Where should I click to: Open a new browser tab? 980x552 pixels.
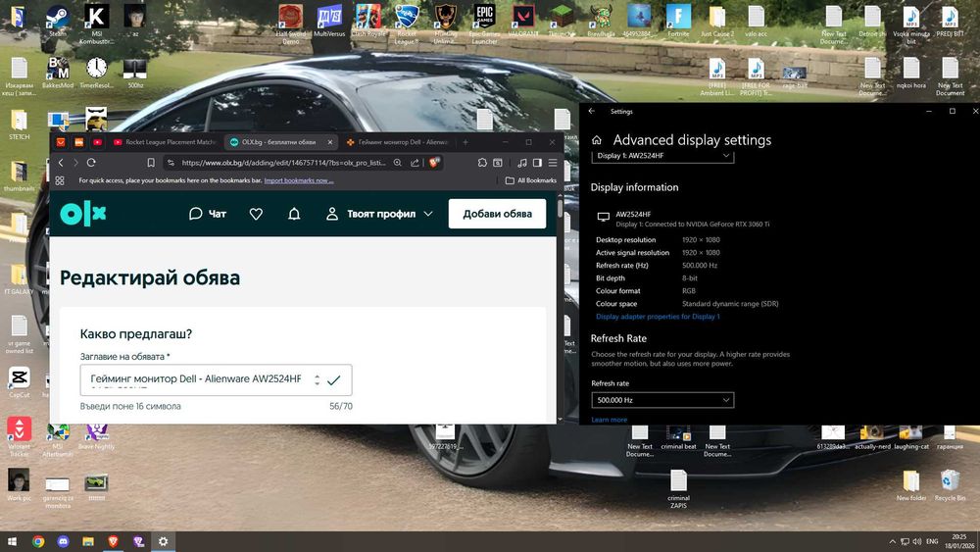(465, 142)
